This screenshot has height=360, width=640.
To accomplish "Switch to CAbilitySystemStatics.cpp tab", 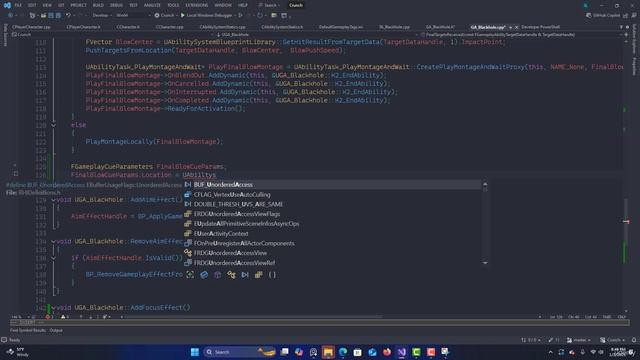I will (222, 27).
